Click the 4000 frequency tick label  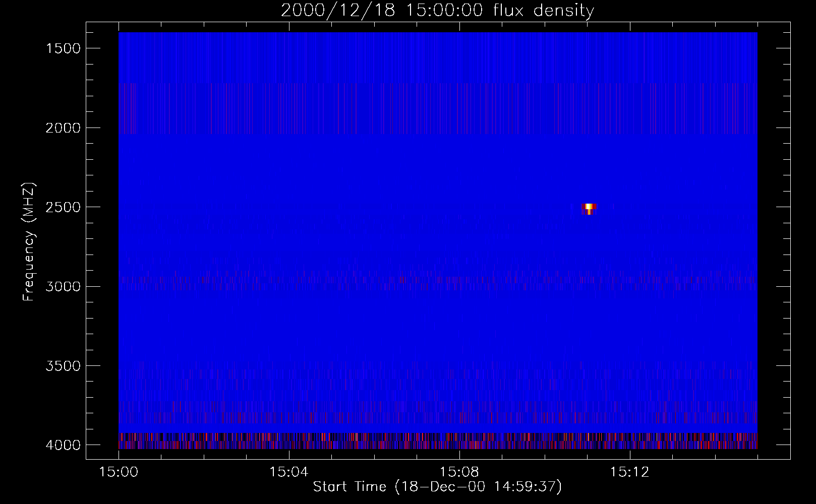click(63, 445)
